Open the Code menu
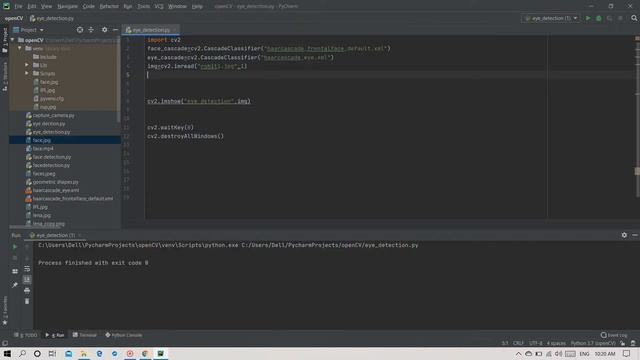This screenshot has width=640, height=360. 88,7
